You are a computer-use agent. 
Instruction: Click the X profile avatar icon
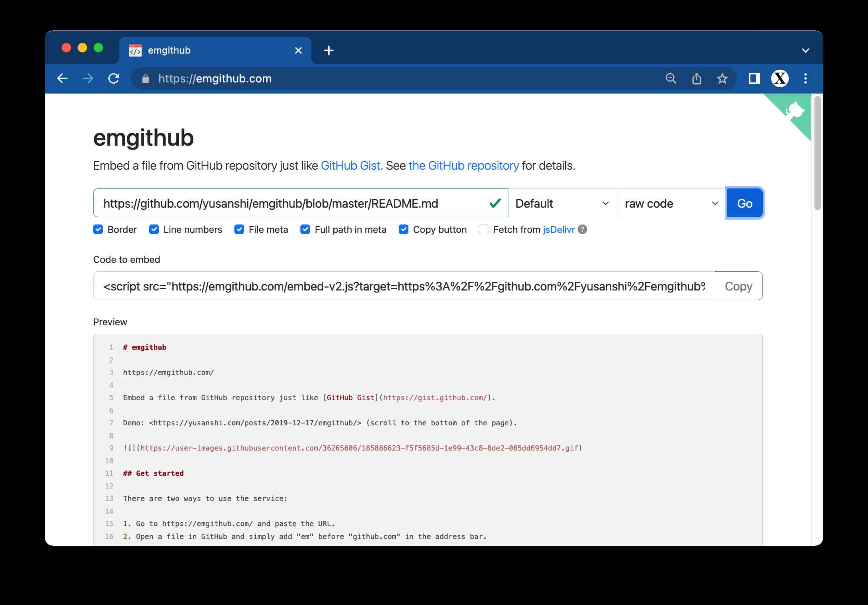tap(780, 78)
